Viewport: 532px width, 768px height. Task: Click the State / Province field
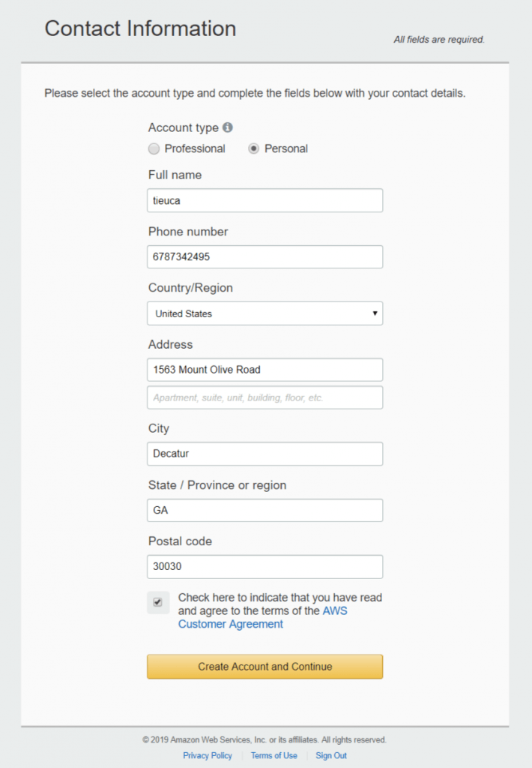pyautogui.click(x=265, y=510)
